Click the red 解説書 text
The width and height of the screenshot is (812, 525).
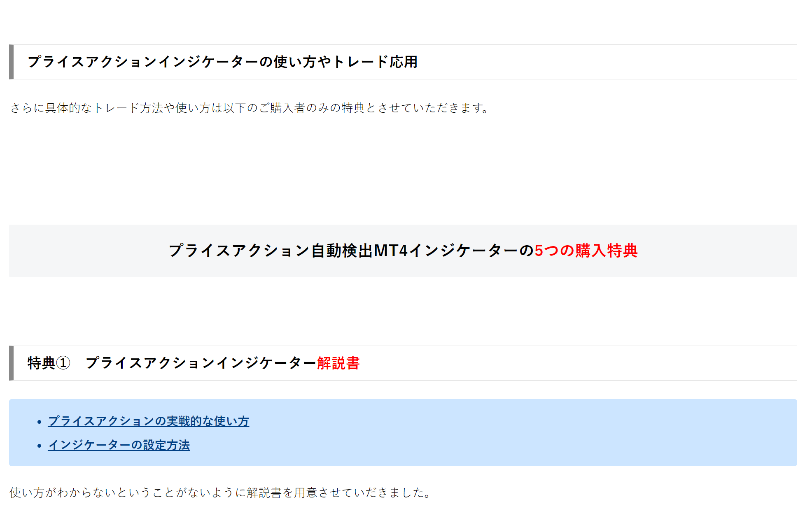coord(338,363)
